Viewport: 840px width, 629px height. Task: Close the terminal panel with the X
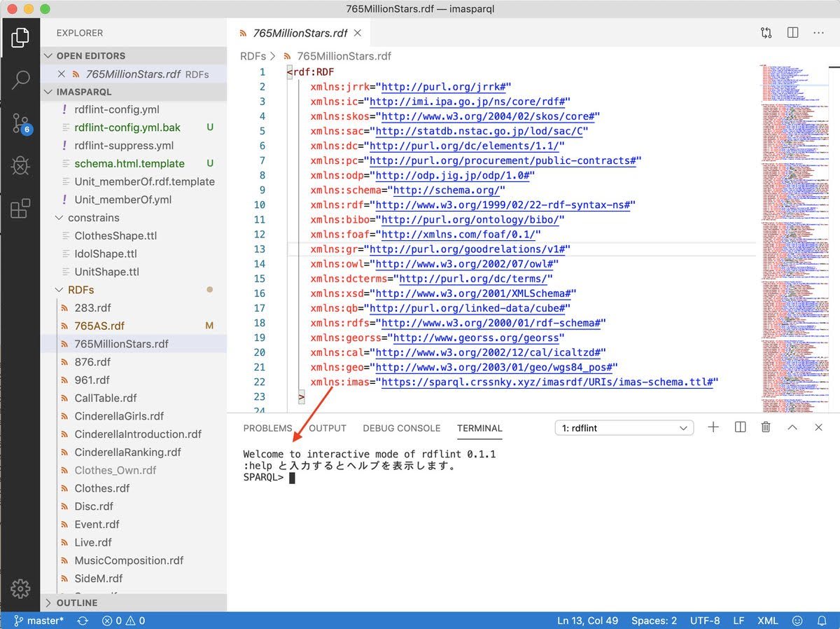(x=818, y=427)
